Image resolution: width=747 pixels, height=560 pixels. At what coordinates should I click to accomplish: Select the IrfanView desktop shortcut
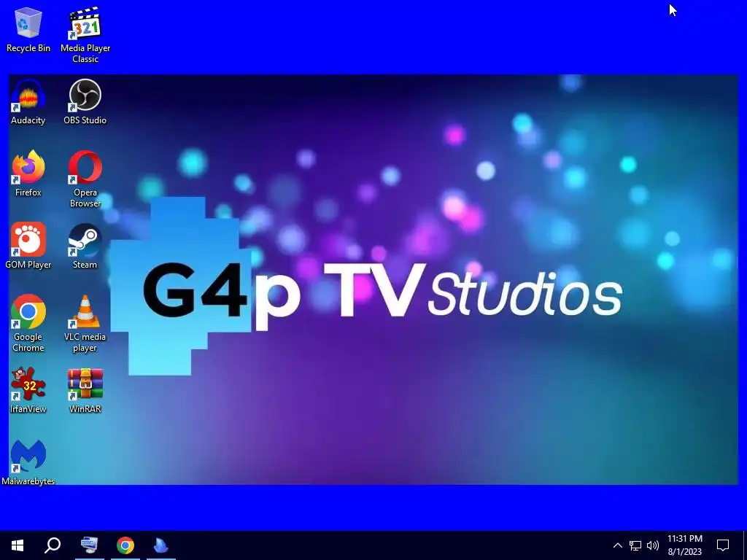28,391
